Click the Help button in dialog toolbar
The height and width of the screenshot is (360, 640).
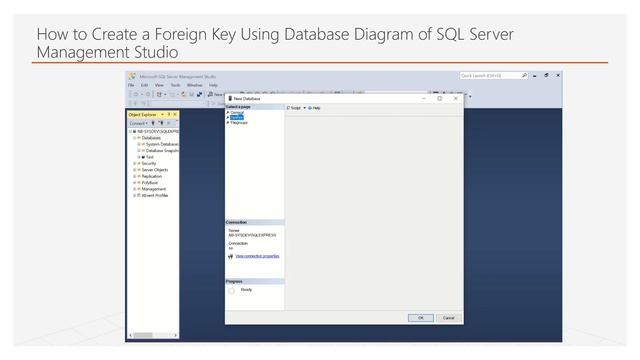(x=314, y=108)
